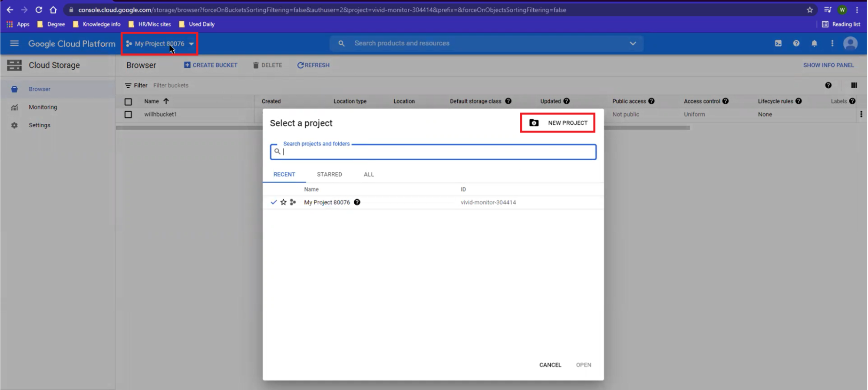Switch to the STARRED tab
868x390 pixels.
coord(330,175)
